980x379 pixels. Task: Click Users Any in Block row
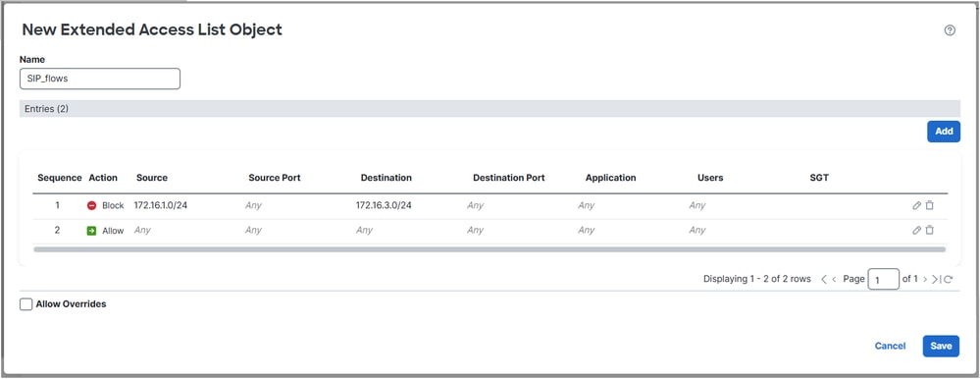click(697, 205)
